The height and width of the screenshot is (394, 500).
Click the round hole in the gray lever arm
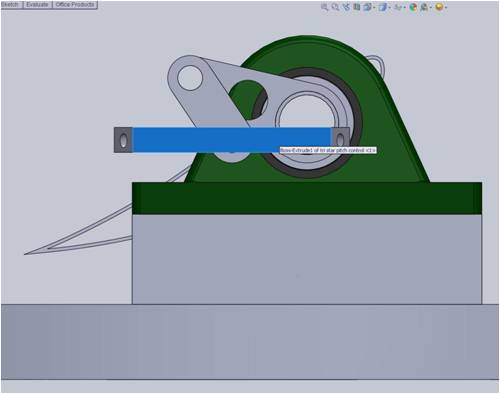pyautogui.click(x=190, y=78)
